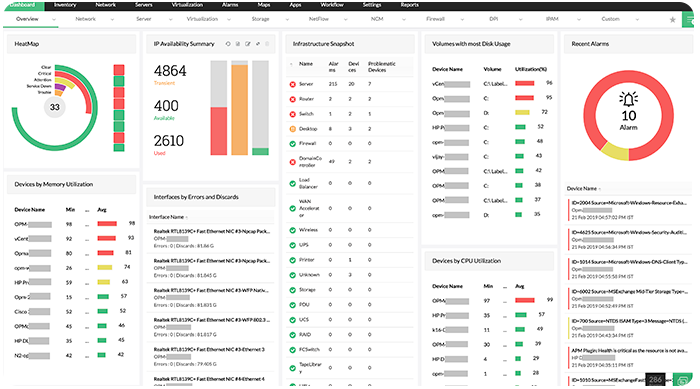Open the Inventory menu
The image size is (700, 389).
65,5
